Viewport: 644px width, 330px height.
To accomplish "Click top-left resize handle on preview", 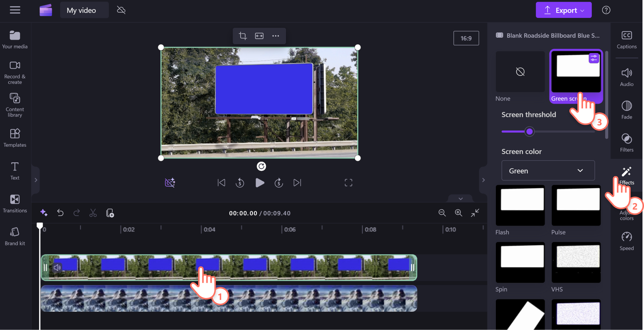I will point(161,47).
